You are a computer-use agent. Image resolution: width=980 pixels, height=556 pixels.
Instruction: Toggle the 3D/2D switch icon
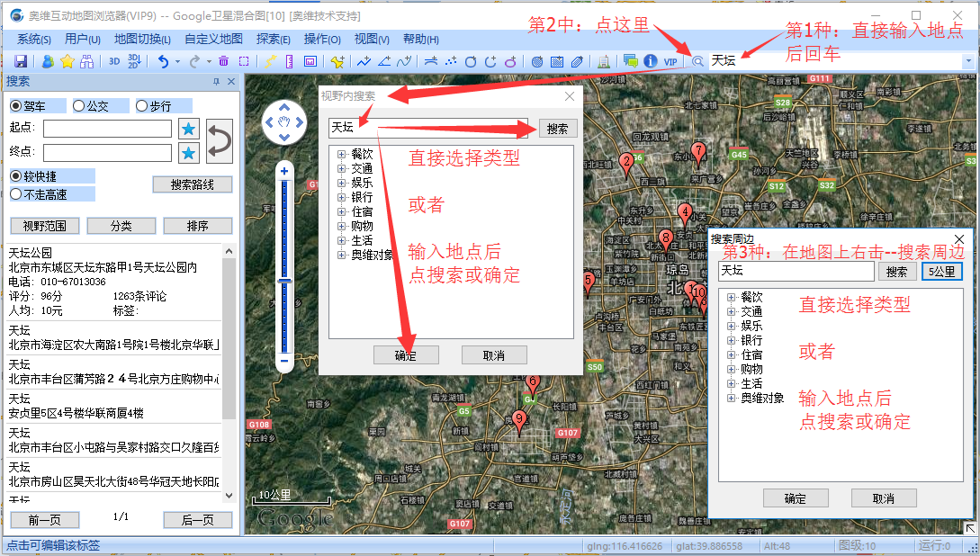tap(134, 61)
